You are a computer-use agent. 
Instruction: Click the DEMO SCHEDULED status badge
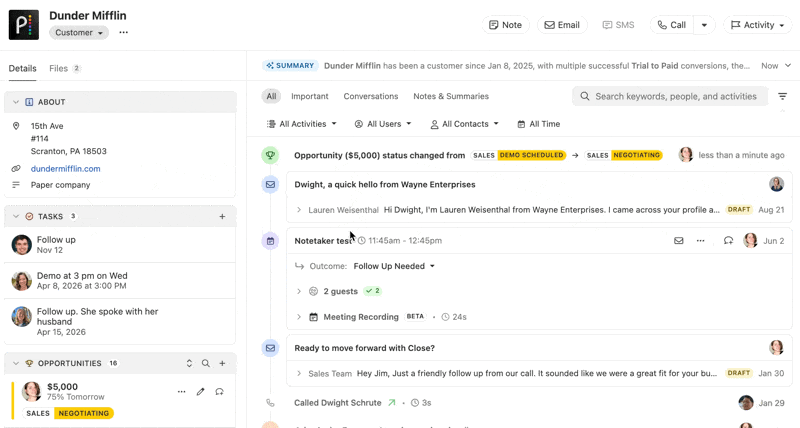coord(531,155)
